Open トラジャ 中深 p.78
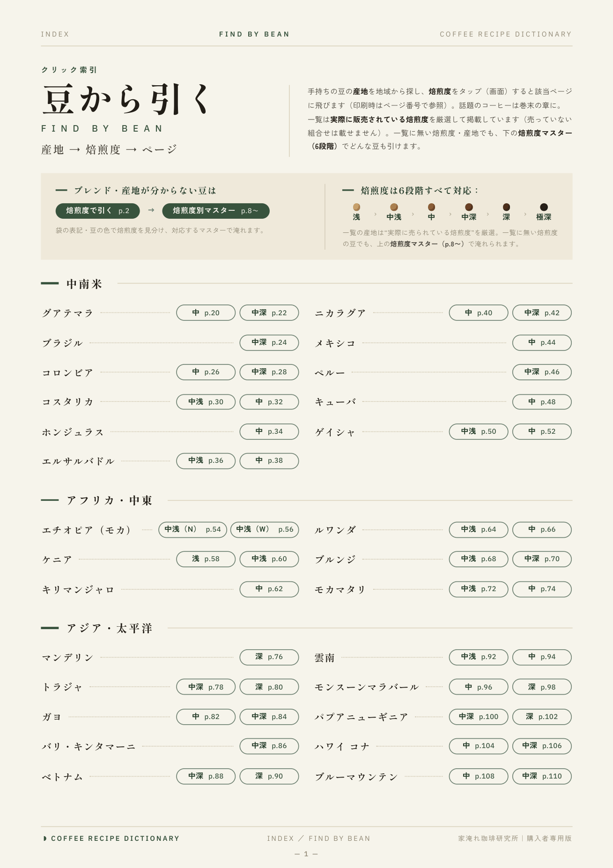The image size is (613, 868). (x=206, y=687)
